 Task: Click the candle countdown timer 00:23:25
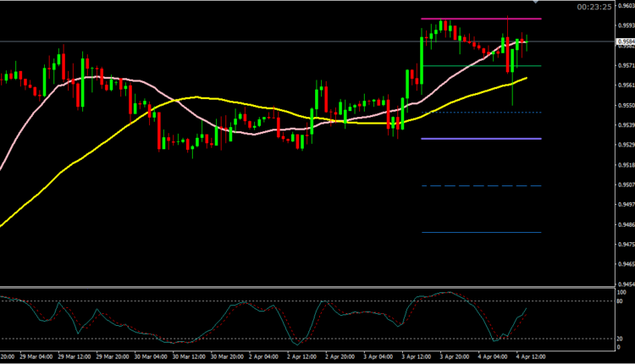click(x=594, y=7)
